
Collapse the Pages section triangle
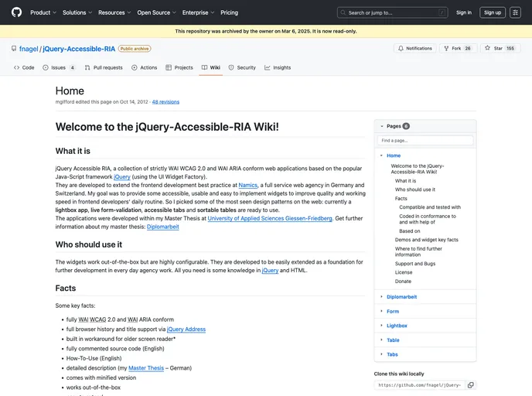(382, 126)
